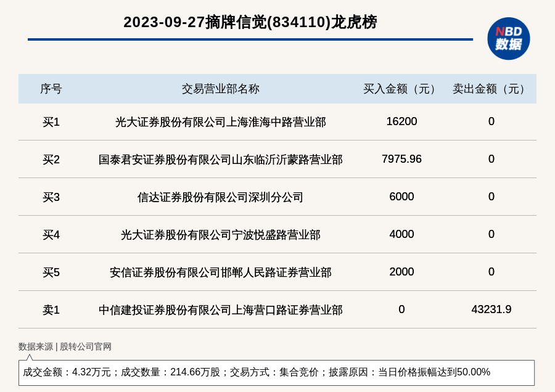Click 光大证券股份有限公司上海淮海中路营业部
Viewport: 555px width, 392px height.
click(x=221, y=122)
